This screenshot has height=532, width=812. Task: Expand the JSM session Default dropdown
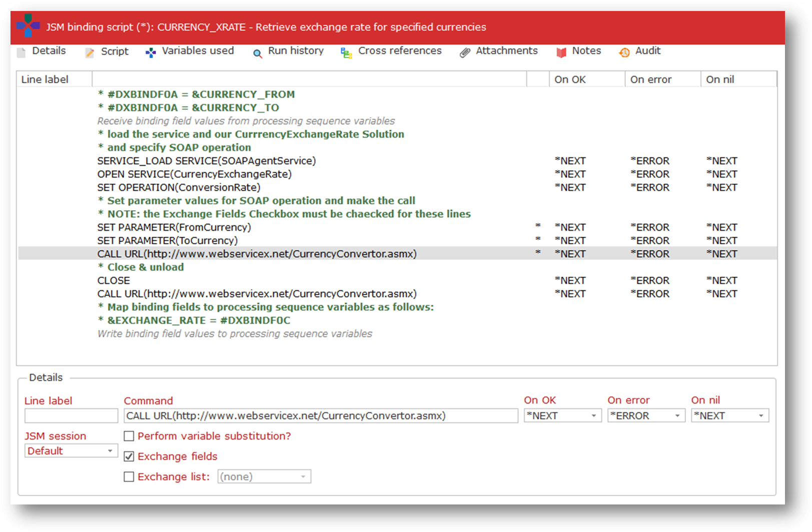coord(71,451)
